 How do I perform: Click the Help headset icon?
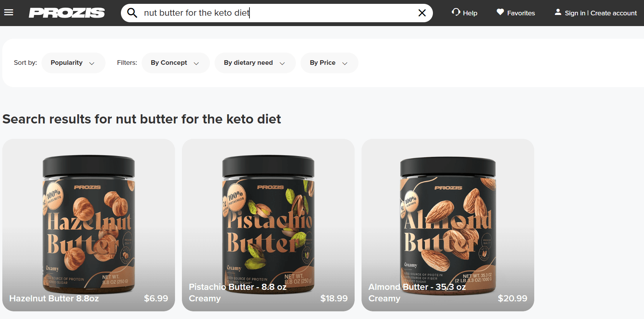click(456, 12)
